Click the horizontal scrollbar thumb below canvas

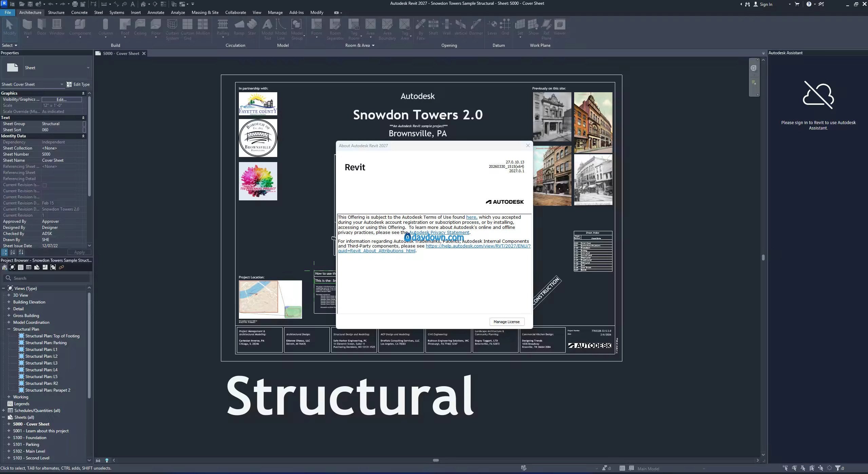[x=436, y=460]
